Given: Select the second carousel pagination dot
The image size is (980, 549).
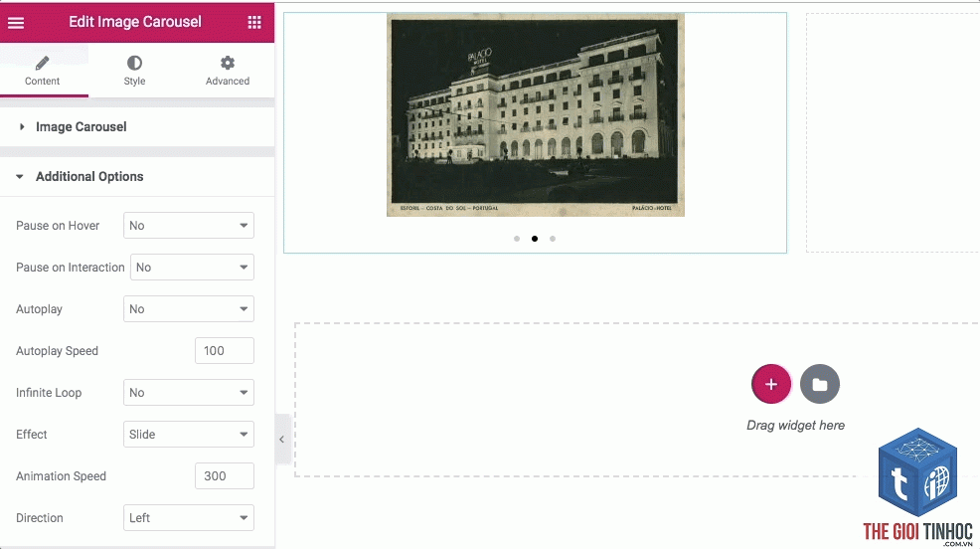Looking at the screenshot, I should 535,239.
